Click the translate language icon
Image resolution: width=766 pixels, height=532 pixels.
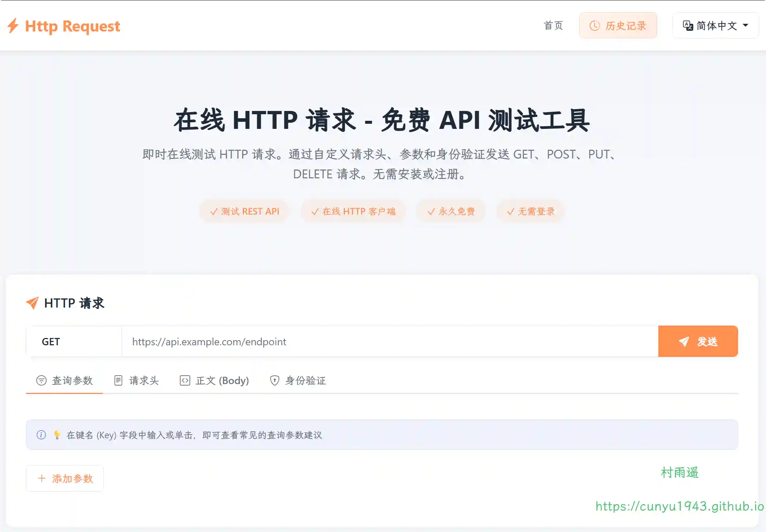[688, 26]
